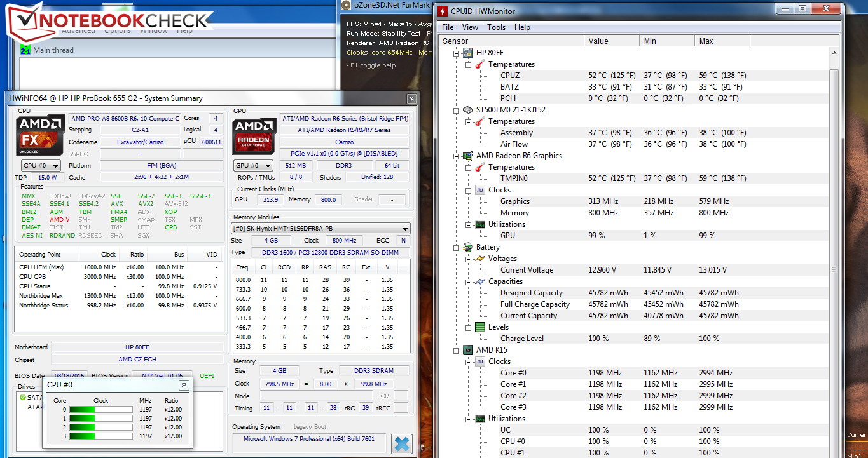Click the green checkmark drive status icon
868x458 pixels.
pos(23,397)
